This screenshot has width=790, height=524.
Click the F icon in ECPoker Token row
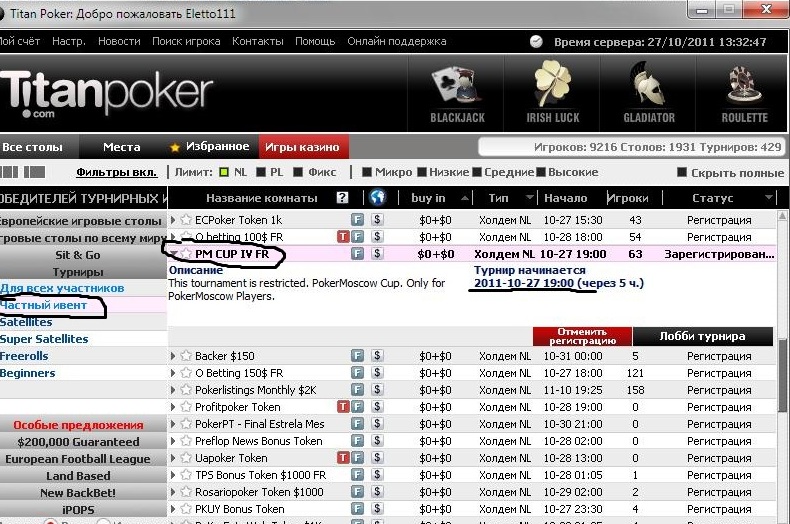[357, 219]
